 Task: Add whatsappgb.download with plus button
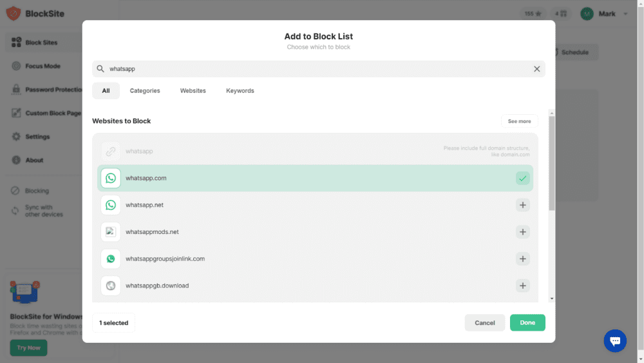522,286
